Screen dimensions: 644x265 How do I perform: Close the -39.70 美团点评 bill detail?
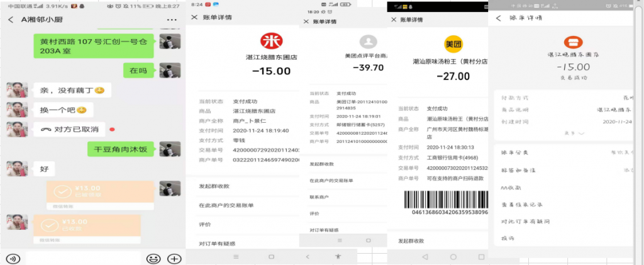pyautogui.click(x=306, y=21)
